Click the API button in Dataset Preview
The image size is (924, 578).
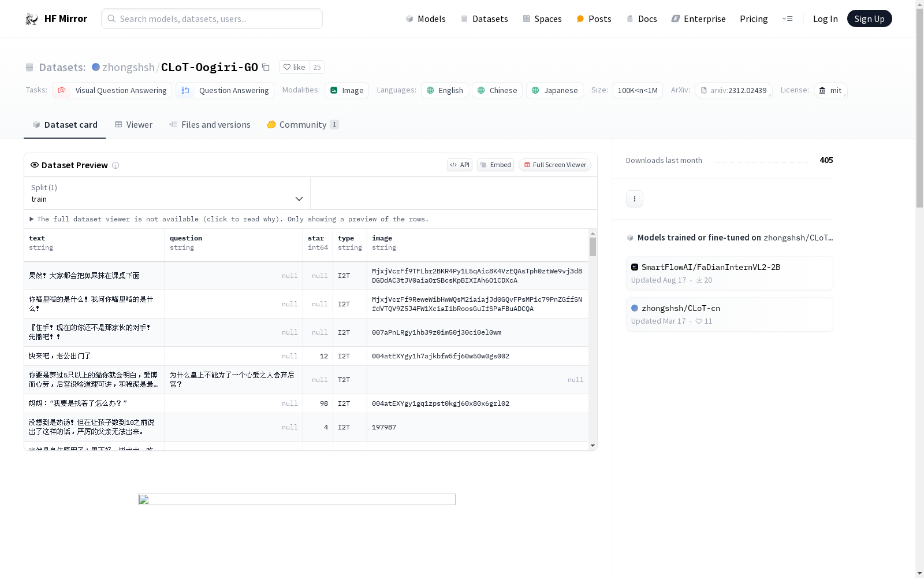(x=460, y=165)
